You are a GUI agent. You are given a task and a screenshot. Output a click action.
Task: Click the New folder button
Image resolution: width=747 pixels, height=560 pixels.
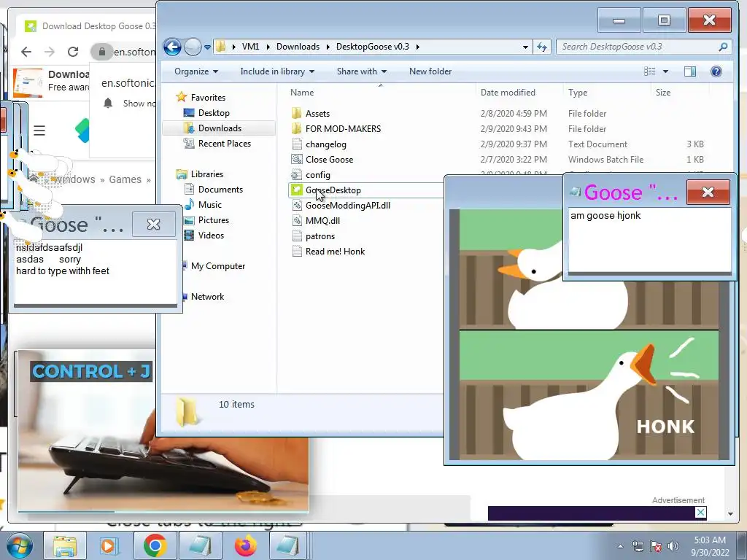[430, 71]
